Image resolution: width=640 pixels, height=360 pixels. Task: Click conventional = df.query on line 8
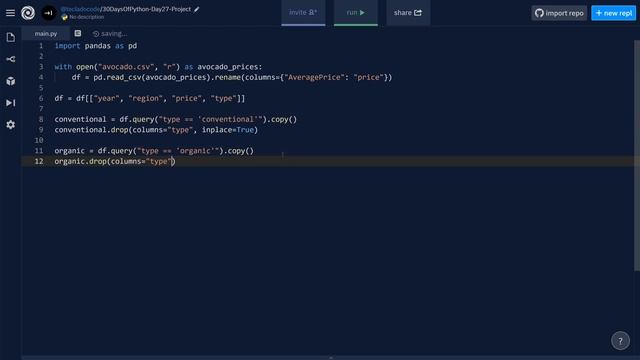[x=104, y=119]
